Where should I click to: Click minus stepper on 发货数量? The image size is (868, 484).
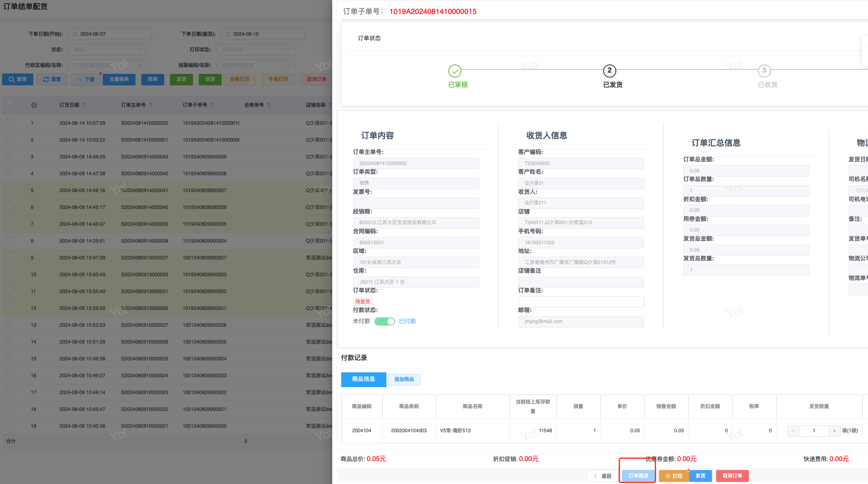click(793, 431)
